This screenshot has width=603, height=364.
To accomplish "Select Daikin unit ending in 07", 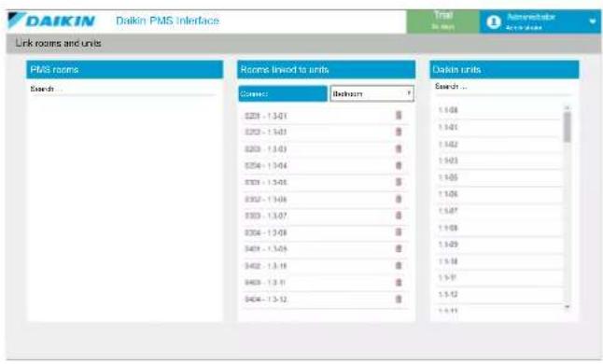I will tap(499, 211).
